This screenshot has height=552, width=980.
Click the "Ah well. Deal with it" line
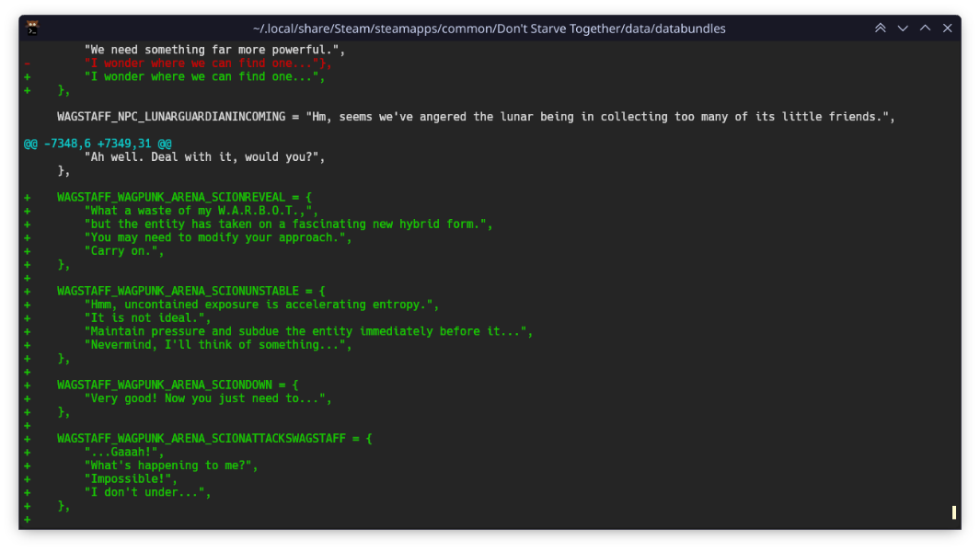click(x=204, y=157)
